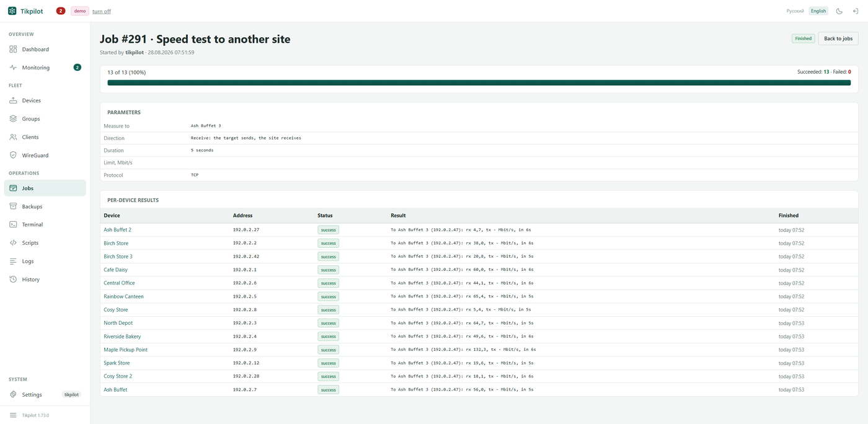Image resolution: width=868 pixels, height=424 pixels.
Task: Click the Back to jobs button
Action: point(838,38)
